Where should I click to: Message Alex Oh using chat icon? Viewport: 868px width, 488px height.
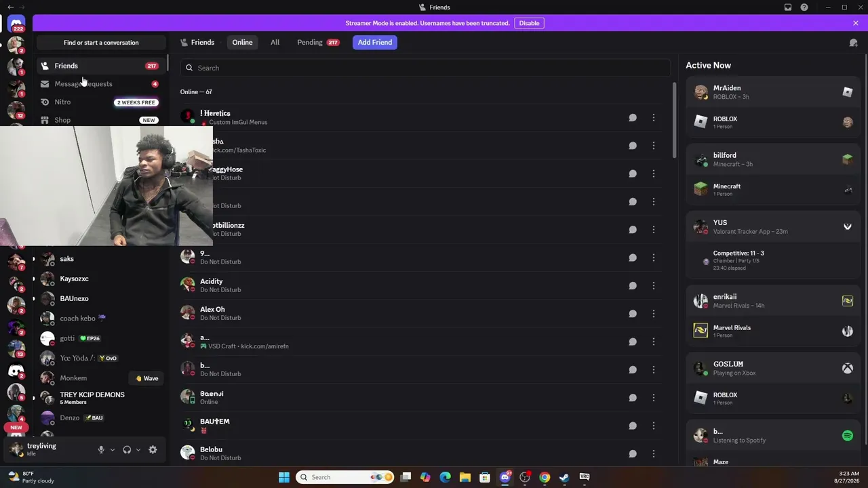(x=633, y=314)
